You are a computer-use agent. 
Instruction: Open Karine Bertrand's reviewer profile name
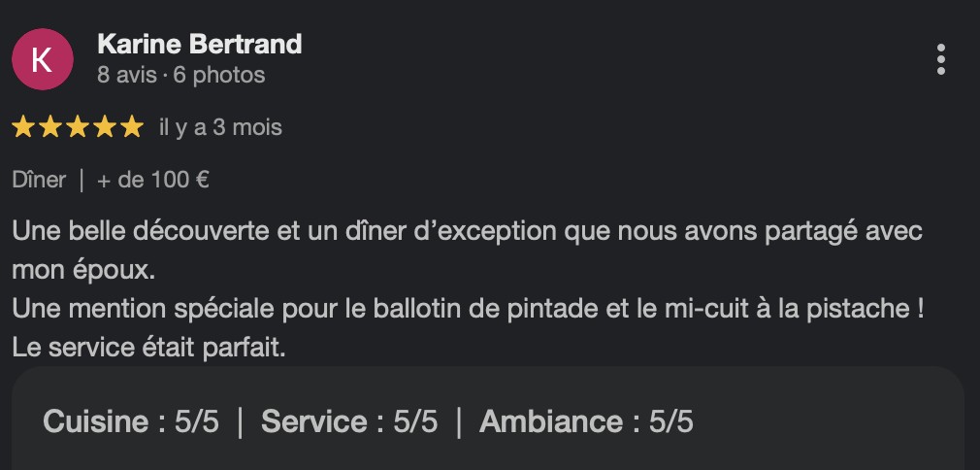(x=199, y=44)
